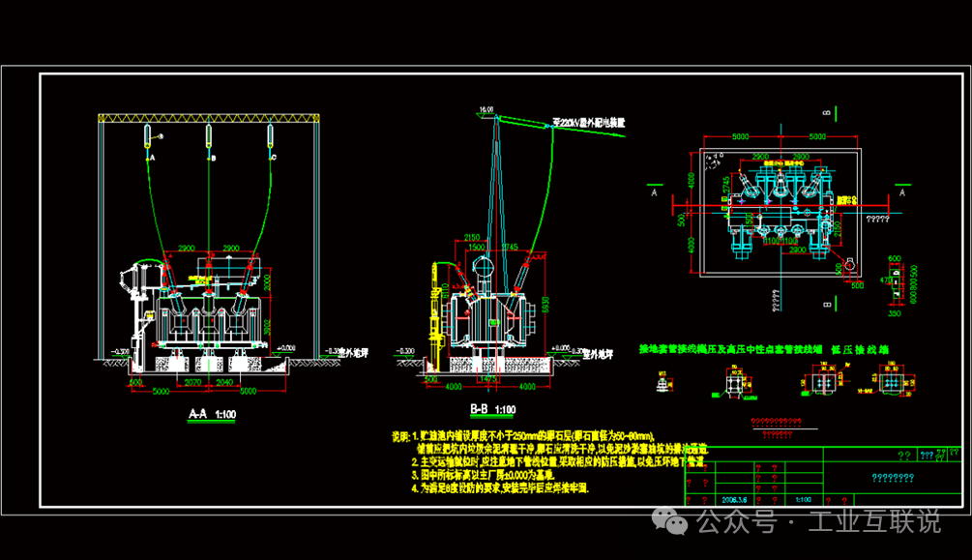Click lower "4000" vertical dimension of plan view
The height and width of the screenshot is (560, 972).
pos(692,246)
